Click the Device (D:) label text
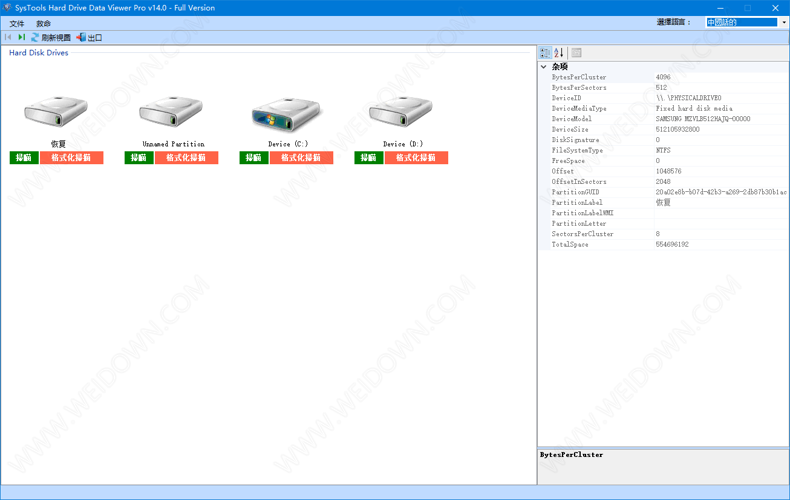Image resolution: width=790 pixels, height=500 pixels. tap(403, 144)
